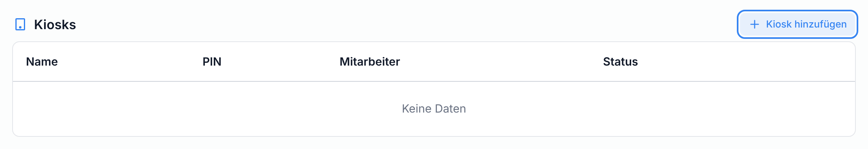This screenshot has height=149, width=868.
Task: Add a new kiosk via Kiosk hinzufügen
Action: (797, 24)
